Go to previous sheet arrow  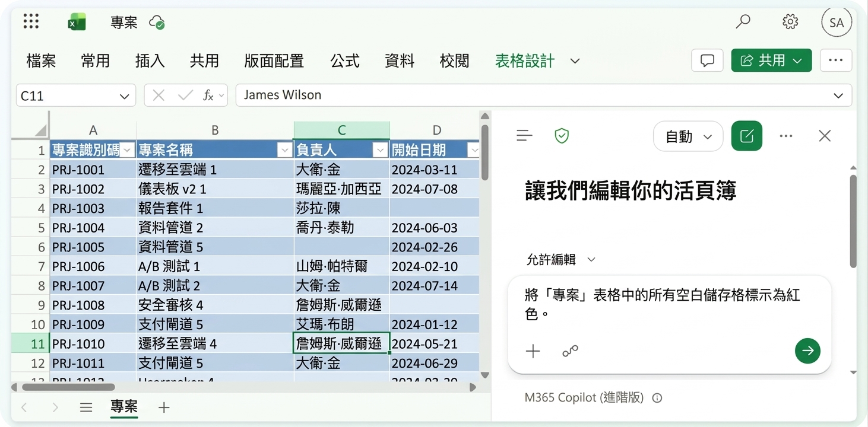point(24,407)
